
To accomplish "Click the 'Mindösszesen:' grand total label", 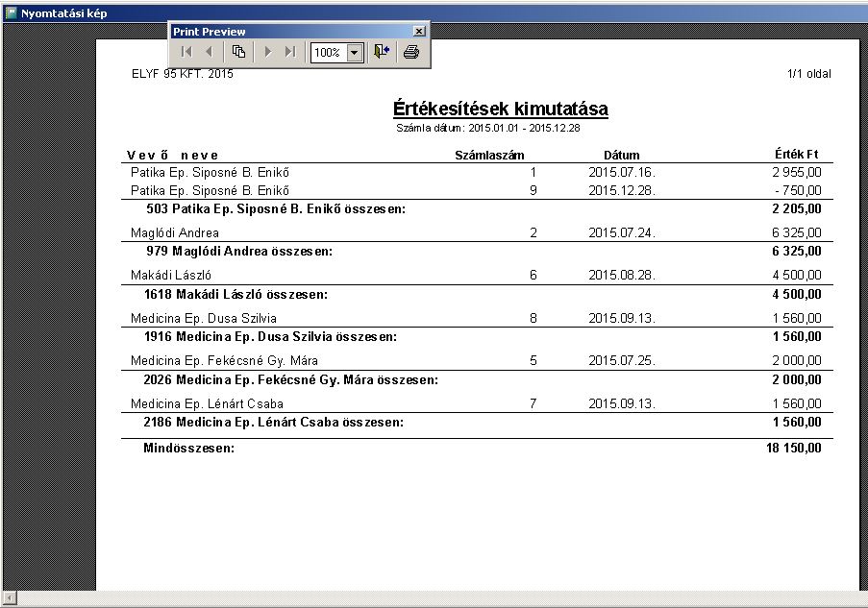I will [188, 449].
